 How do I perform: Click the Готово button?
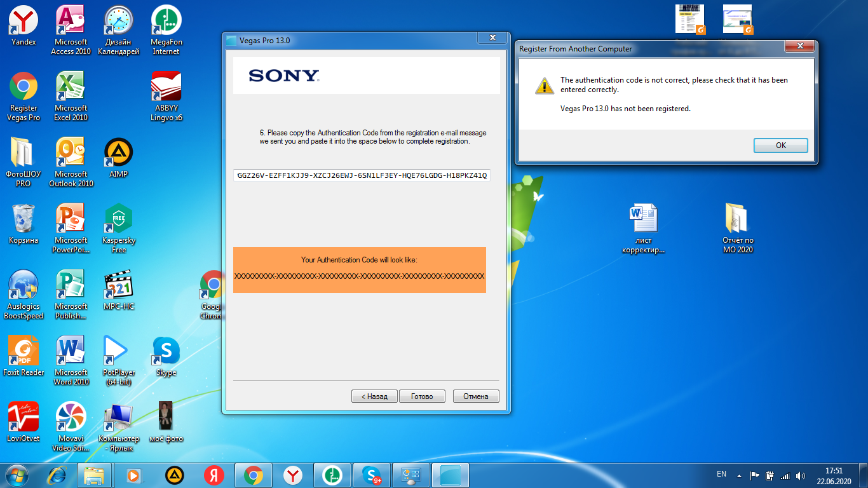[x=422, y=396]
